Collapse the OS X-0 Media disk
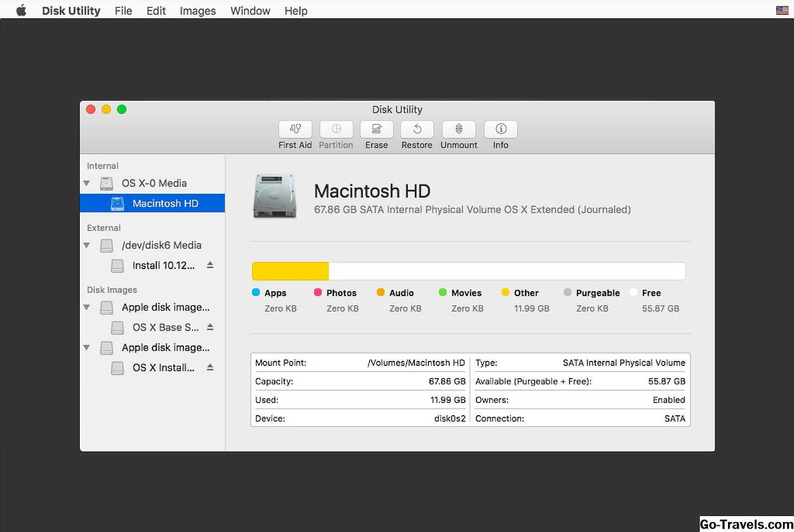The image size is (794, 532). (x=86, y=183)
